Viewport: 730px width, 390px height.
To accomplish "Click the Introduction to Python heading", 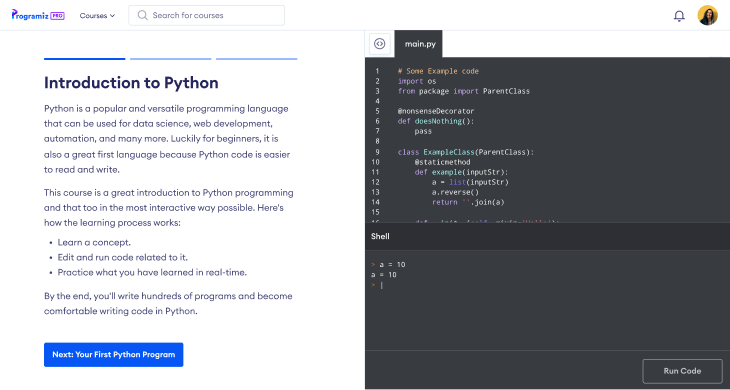I will pyautogui.click(x=131, y=83).
